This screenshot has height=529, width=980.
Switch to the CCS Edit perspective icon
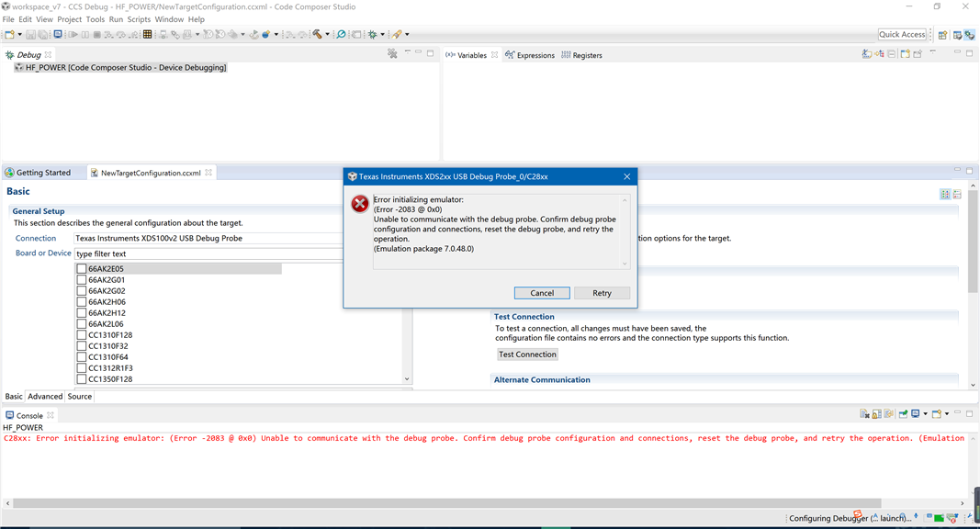pyautogui.click(x=957, y=35)
